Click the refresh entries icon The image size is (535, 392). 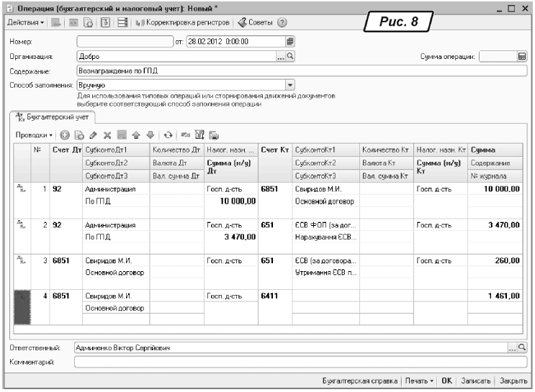168,135
